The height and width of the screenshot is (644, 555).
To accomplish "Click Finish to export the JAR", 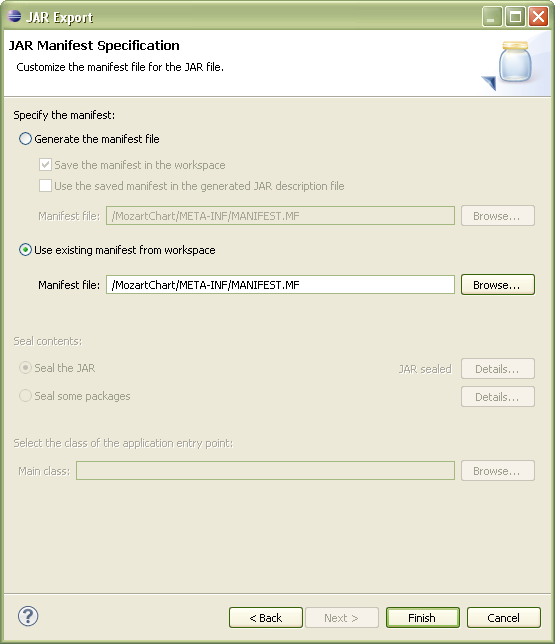I will click(x=423, y=617).
